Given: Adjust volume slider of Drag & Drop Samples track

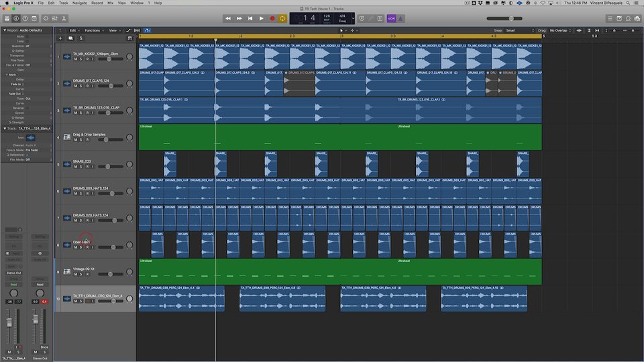Looking at the screenshot, I should click(110, 139).
